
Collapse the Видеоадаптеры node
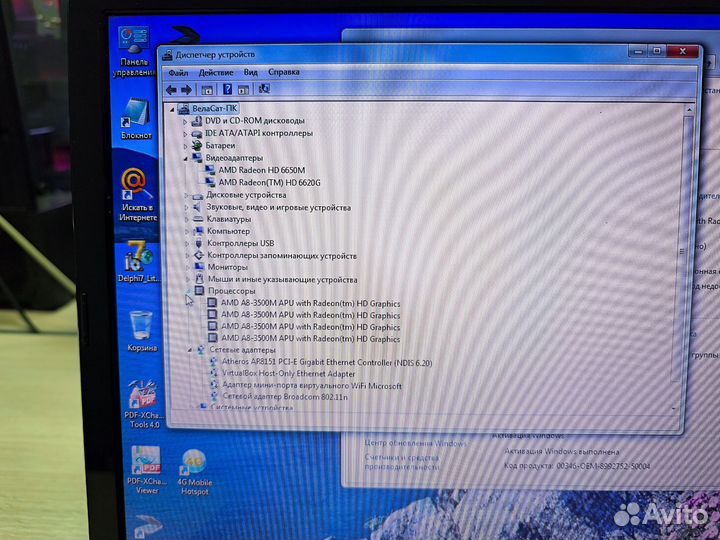[x=186, y=159]
